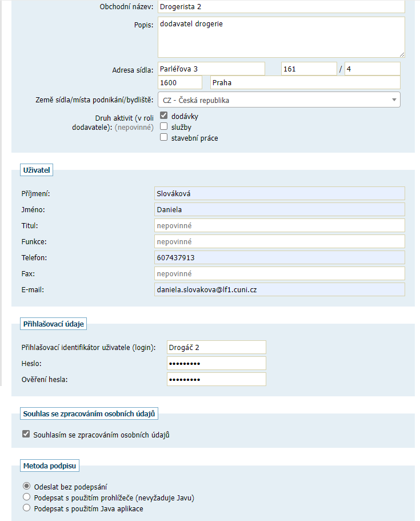Focus the empty 'Titul' field
This screenshot has height=521, width=420.
[279, 225]
